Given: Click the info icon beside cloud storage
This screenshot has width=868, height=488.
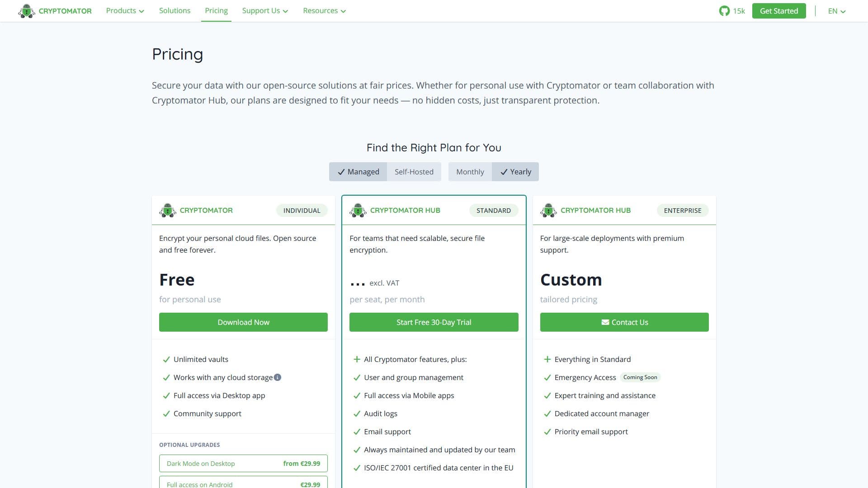Looking at the screenshot, I should point(278,377).
